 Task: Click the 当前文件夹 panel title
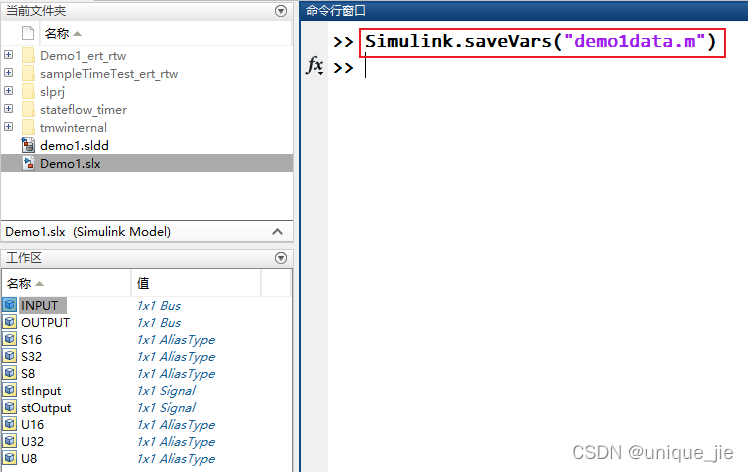tap(36, 11)
